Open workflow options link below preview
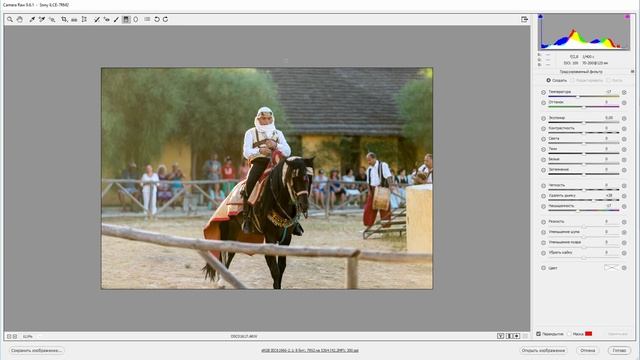The image size is (640, 360). click(310, 350)
